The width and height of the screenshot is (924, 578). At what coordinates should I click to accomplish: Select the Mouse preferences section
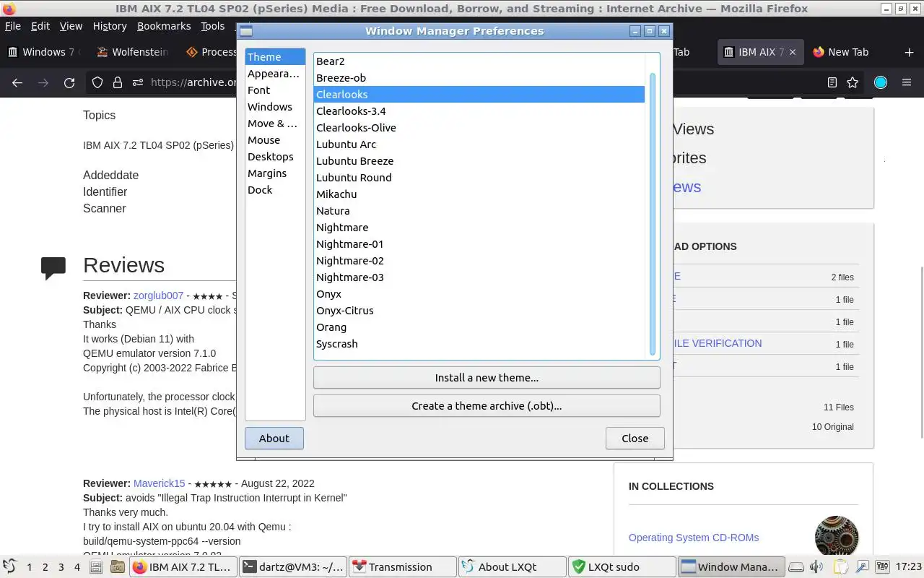275,140
